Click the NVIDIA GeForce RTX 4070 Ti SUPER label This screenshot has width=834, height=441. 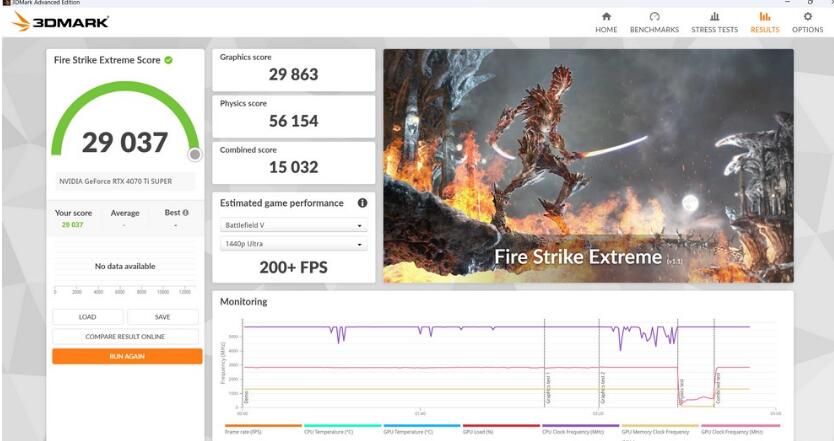pos(115,181)
